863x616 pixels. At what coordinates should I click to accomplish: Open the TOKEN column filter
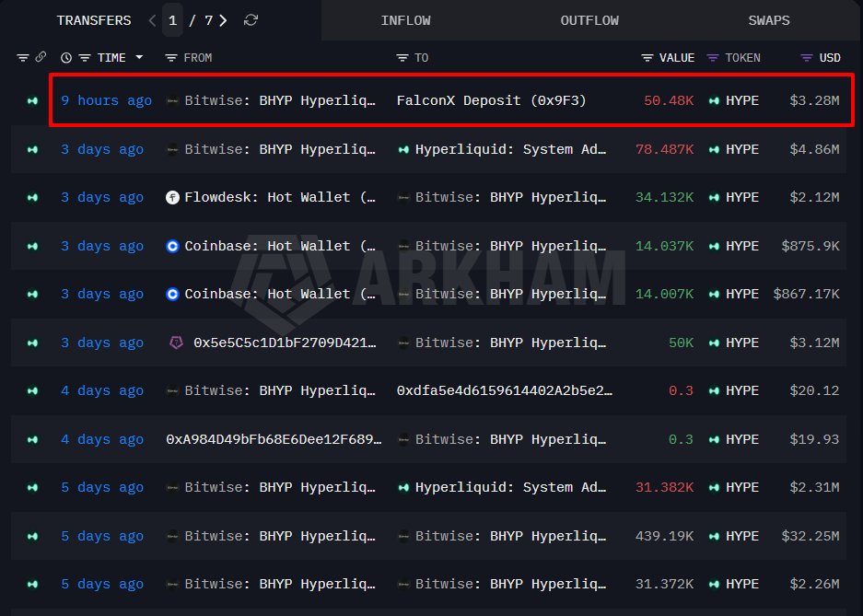click(x=713, y=58)
